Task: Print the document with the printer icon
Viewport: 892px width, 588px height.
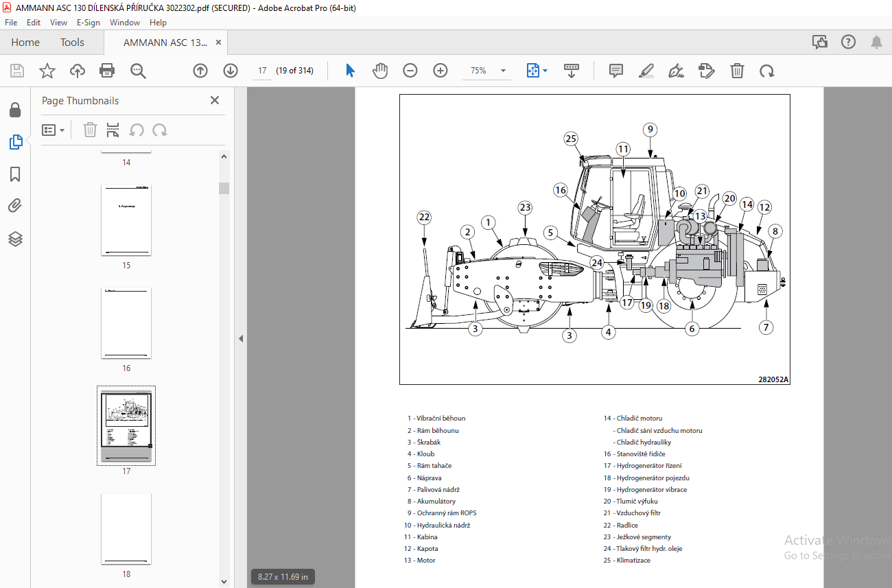Action: pos(107,71)
